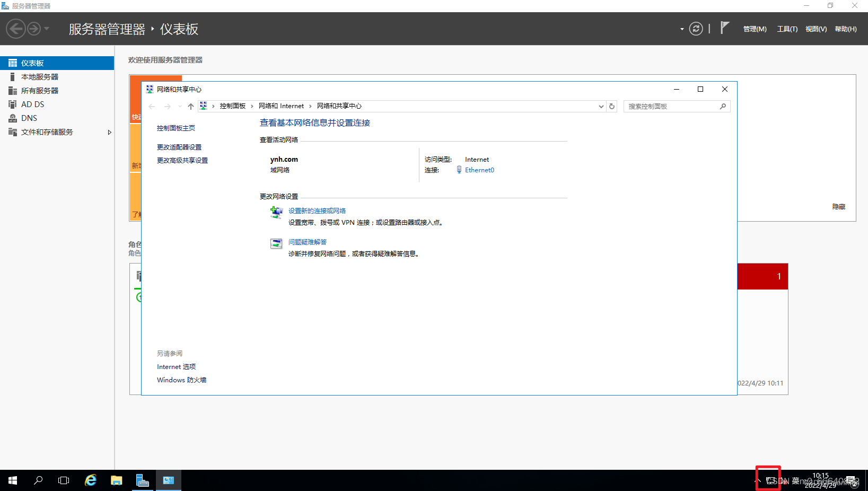Open the 工具(T) menu
868x491 pixels.
(x=787, y=29)
